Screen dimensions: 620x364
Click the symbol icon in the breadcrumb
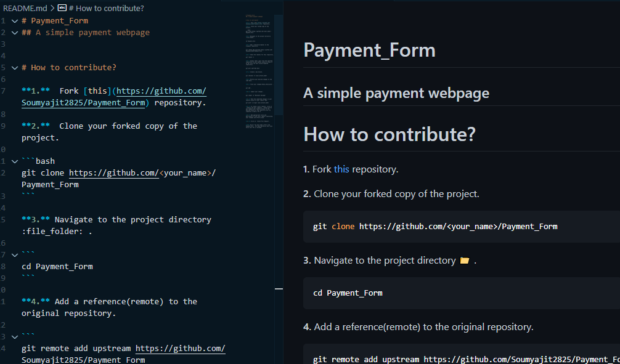pos(62,7)
